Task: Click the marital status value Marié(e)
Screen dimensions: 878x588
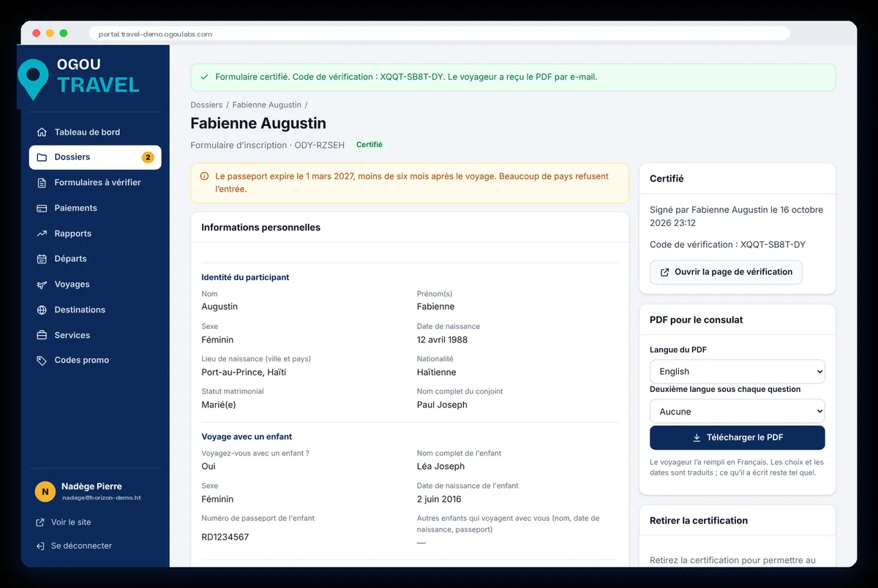Action: (219, 405)
